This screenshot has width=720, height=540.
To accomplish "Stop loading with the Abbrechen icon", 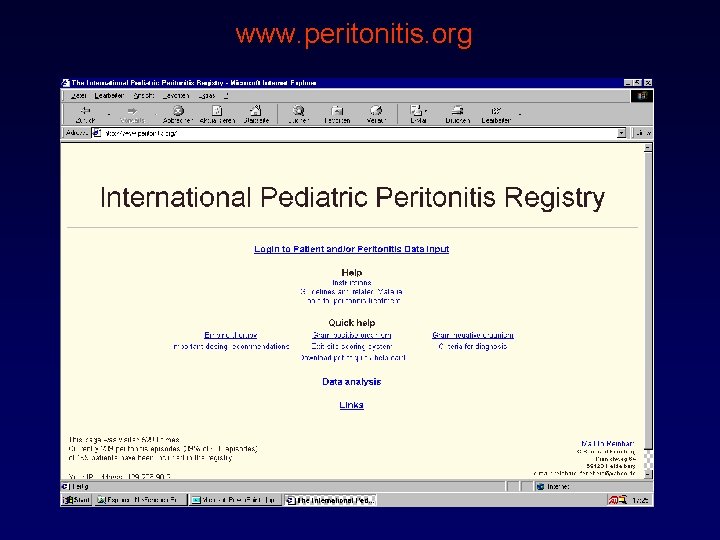I will (x=178, y=110).
